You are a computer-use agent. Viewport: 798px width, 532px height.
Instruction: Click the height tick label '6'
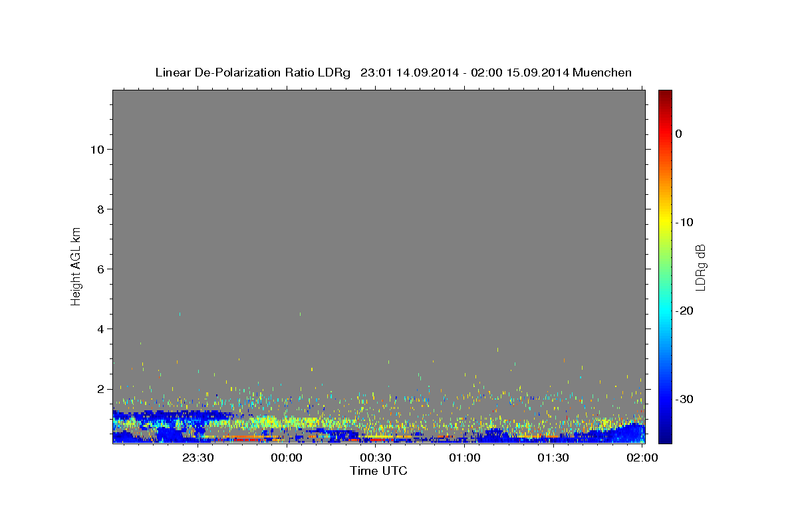(99, 269)
